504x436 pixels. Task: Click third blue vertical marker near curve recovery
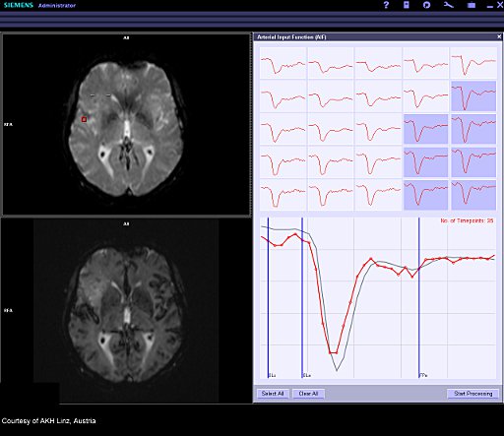419,297
